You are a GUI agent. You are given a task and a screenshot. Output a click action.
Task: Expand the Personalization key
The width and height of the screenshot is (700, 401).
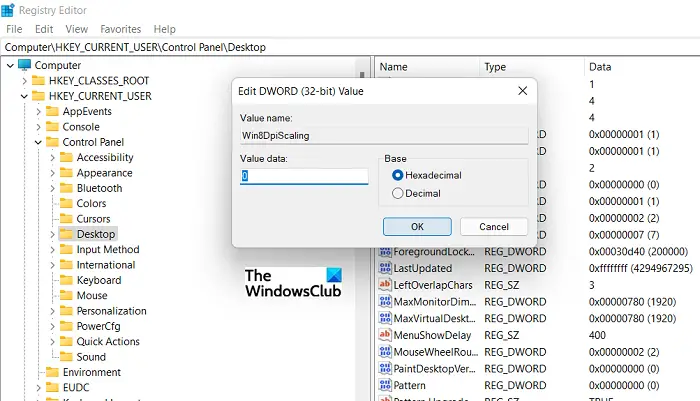point(52,311)
